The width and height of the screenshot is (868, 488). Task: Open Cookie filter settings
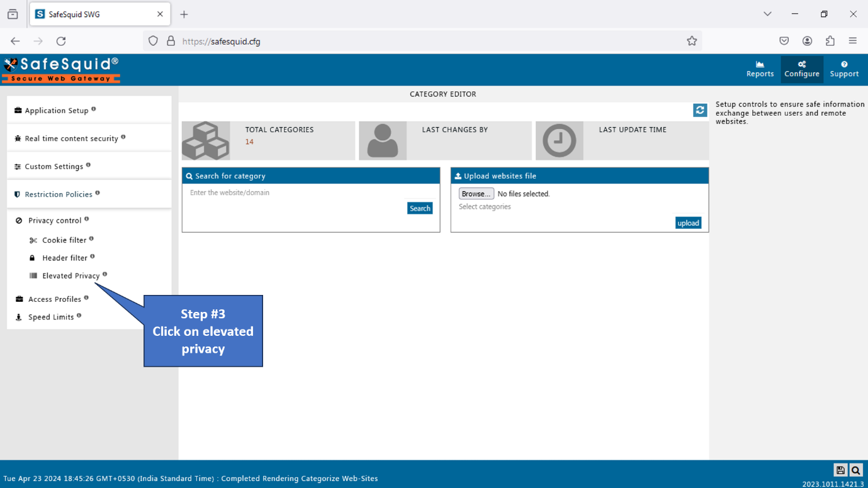click(x=64, y=240)
